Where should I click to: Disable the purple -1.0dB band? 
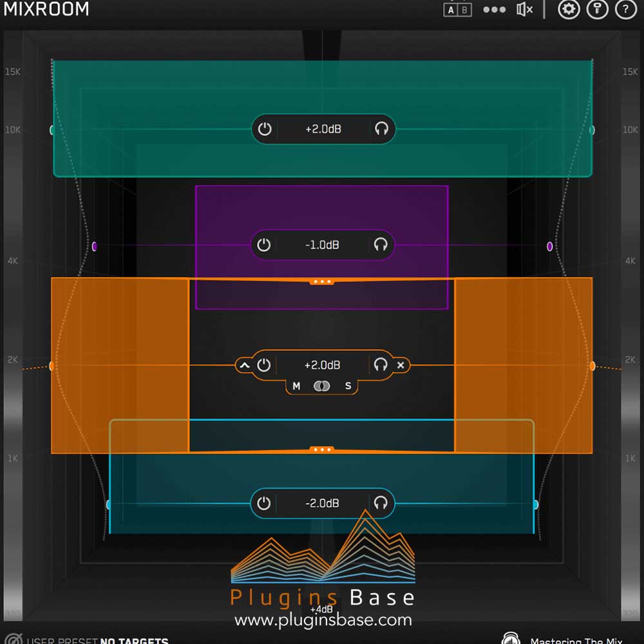(x=264, y=245)
